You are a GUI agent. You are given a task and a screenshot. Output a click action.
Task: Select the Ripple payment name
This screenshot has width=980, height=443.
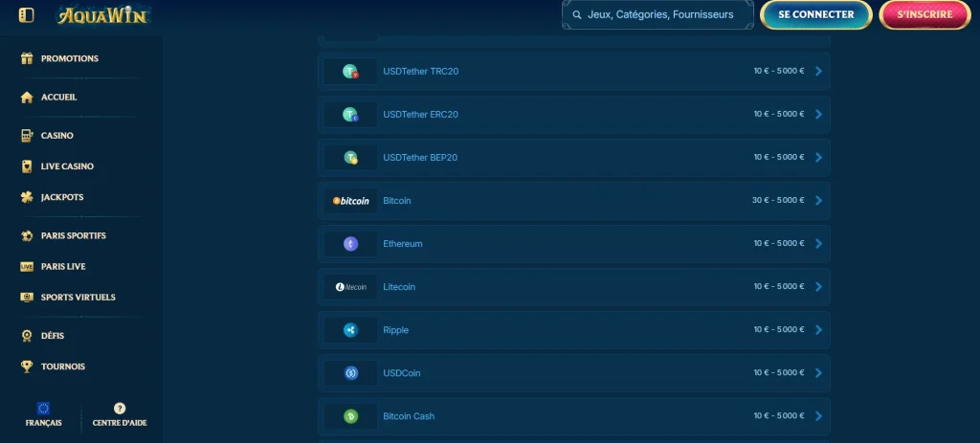click(395, 330)
